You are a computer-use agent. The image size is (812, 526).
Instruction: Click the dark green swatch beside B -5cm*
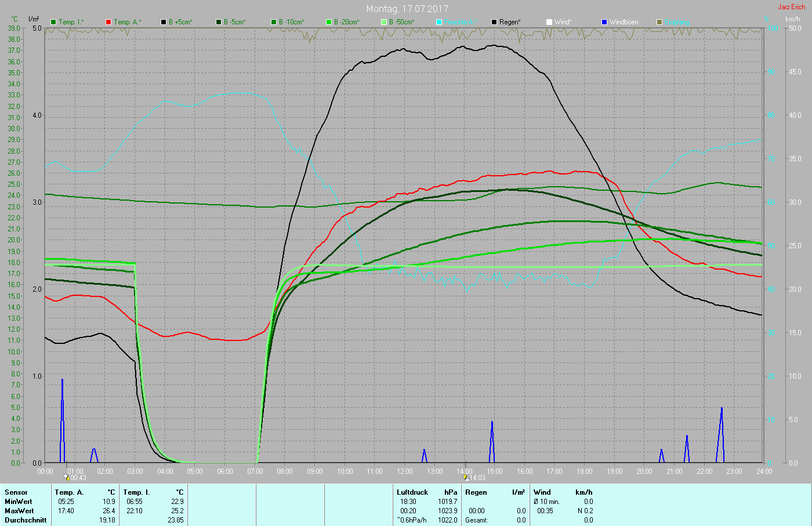(219, 22)
